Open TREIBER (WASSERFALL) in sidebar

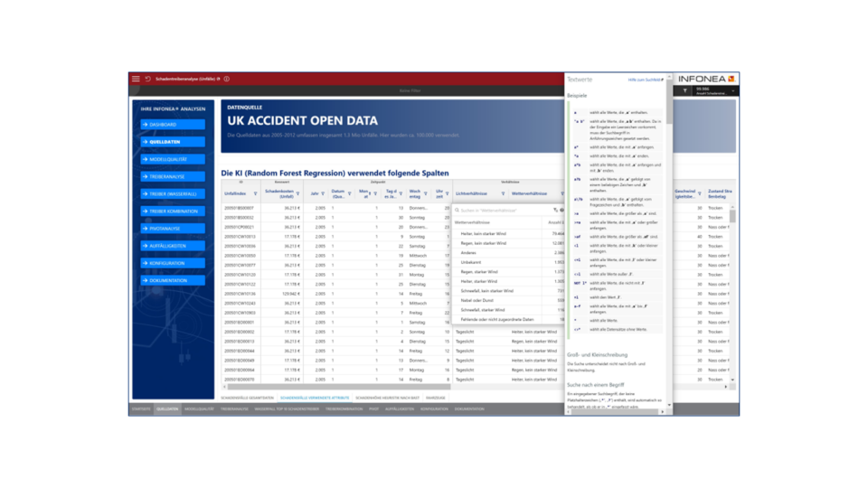coord(173,193)
